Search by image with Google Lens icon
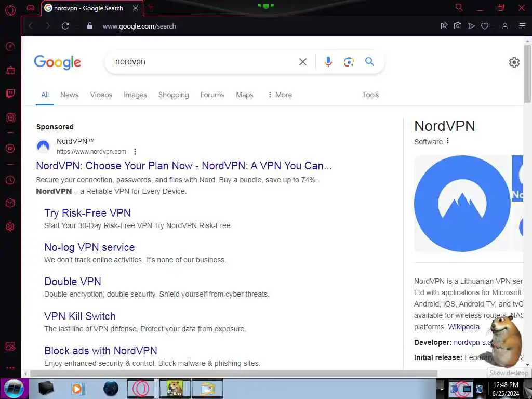The image size is (532, 399). click(x=349, y=62)
